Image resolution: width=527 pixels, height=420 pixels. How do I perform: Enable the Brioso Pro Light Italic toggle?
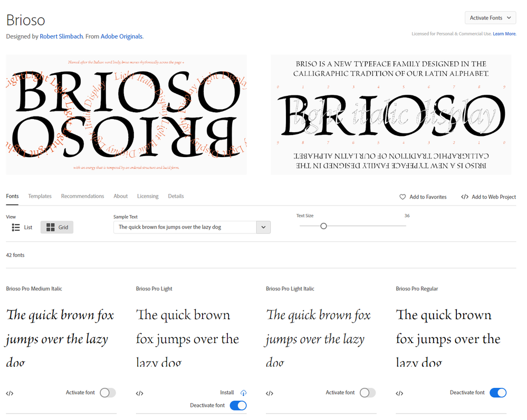coord(368,393)
